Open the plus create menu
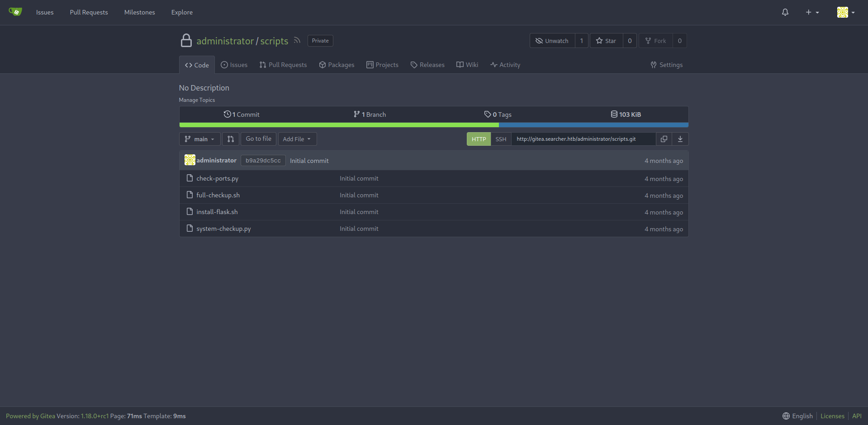 [812, 12]
